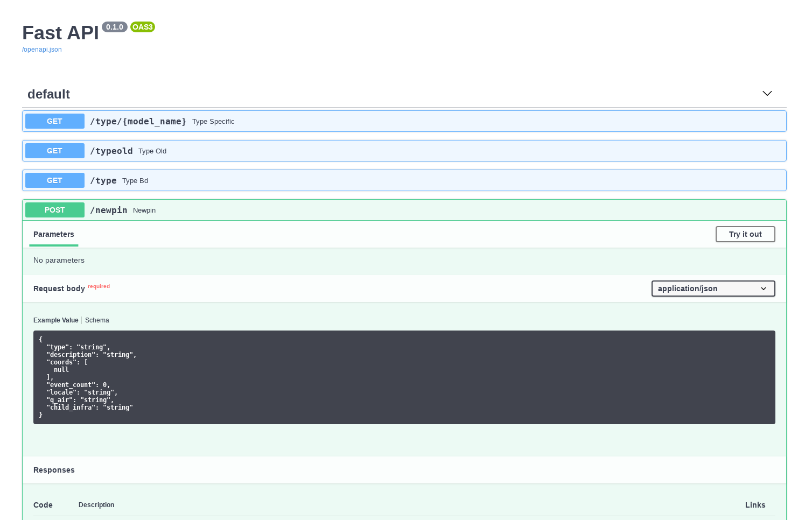Click the Type Old summary text
This screenshot has height=520, width=812.
pyautogui.click(x=152, y=151)
